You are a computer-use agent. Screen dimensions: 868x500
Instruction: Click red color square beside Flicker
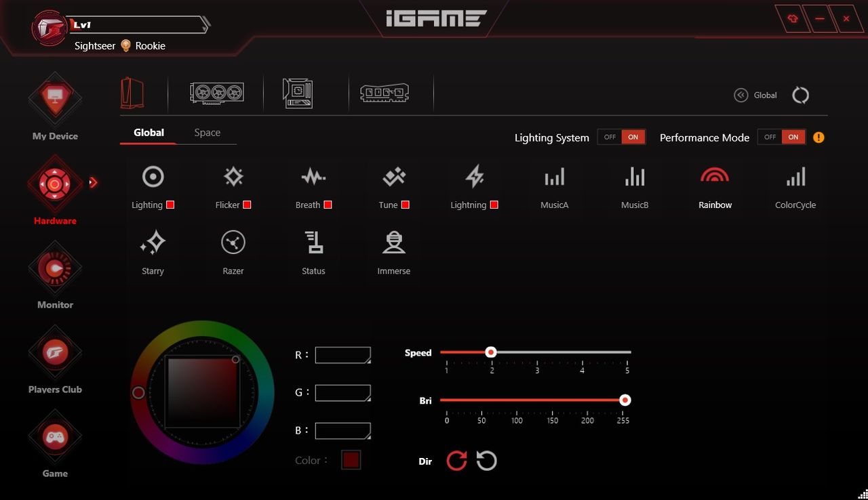click(247, 205)
